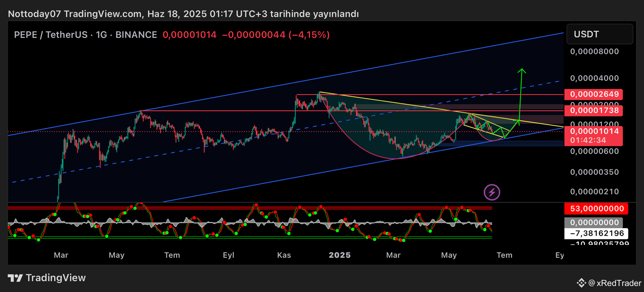This screenshot has height=292, width=644.
Task: Click the TradingView logo at the bottom
Action: pyautogui.click(x=47, y=278)
